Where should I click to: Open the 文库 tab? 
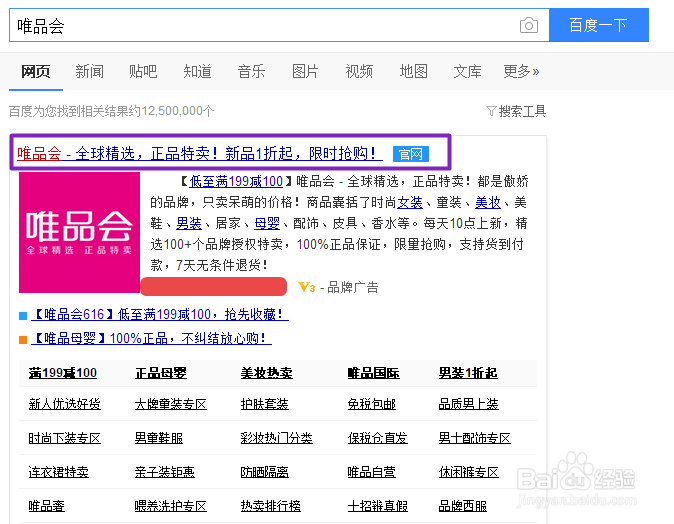[x=467, y=71]
